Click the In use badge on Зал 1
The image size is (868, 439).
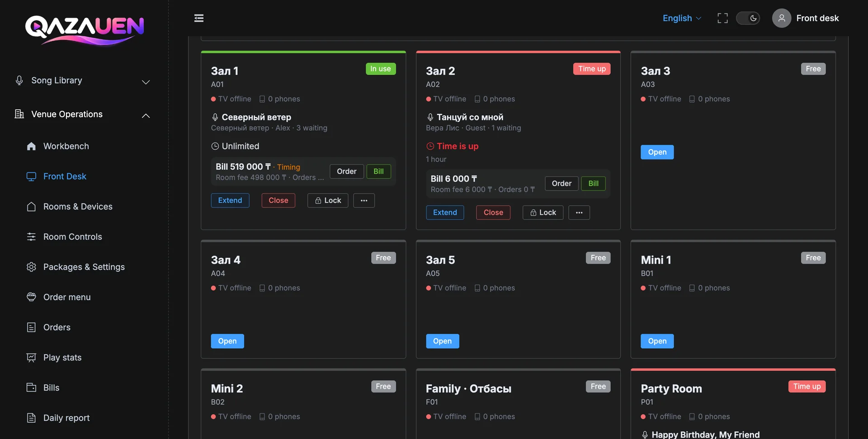(x=381, y=69)
